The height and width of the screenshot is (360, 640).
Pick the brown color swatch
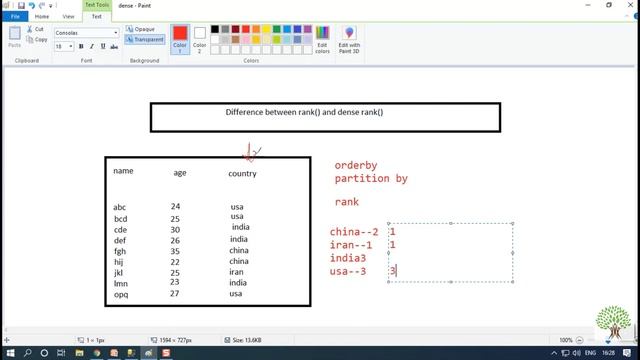pyautogui.click(x=236, y=40)
